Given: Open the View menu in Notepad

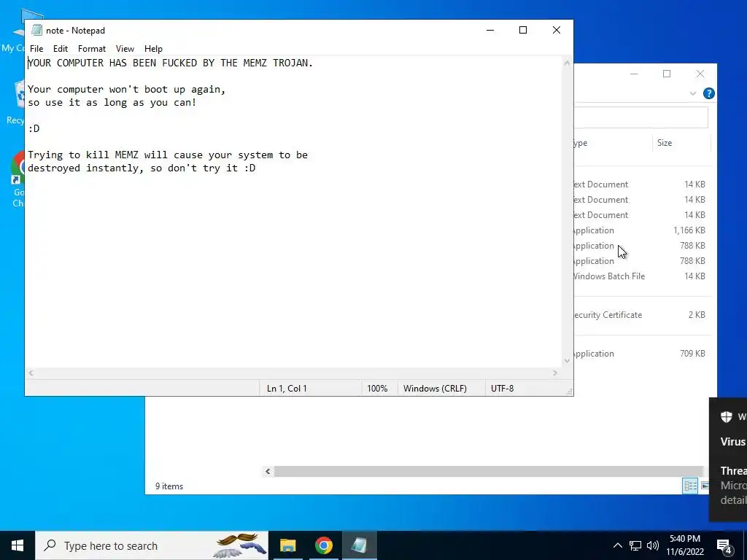Looking at the screenshot, I should click(125, 49).
